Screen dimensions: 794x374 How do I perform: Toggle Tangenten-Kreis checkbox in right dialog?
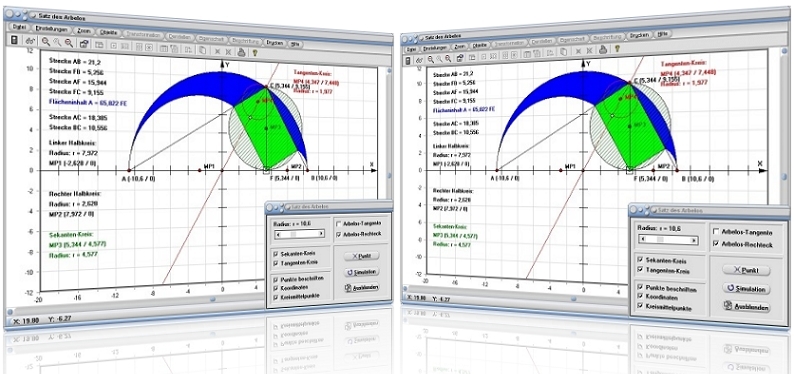tap(640, 269)
